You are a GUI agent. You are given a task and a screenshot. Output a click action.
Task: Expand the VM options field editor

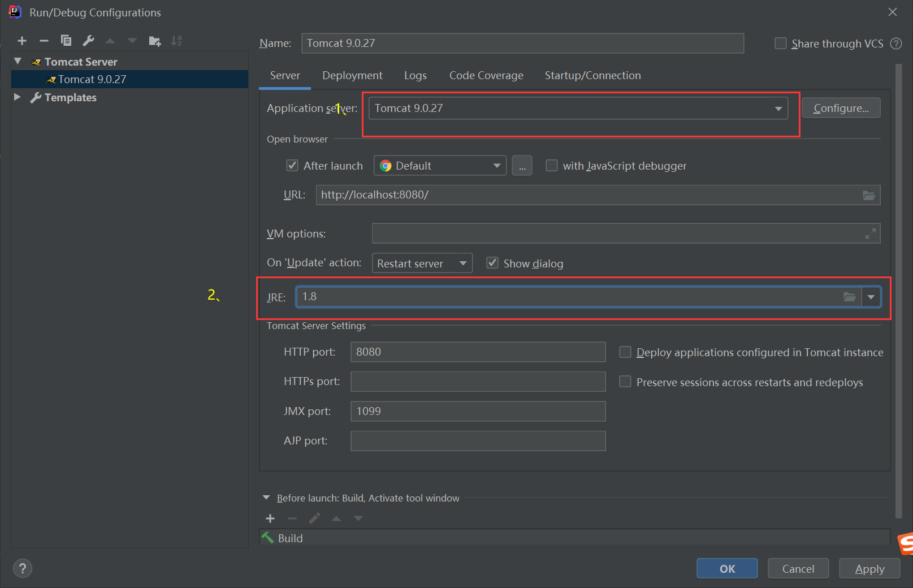[871, 233]
